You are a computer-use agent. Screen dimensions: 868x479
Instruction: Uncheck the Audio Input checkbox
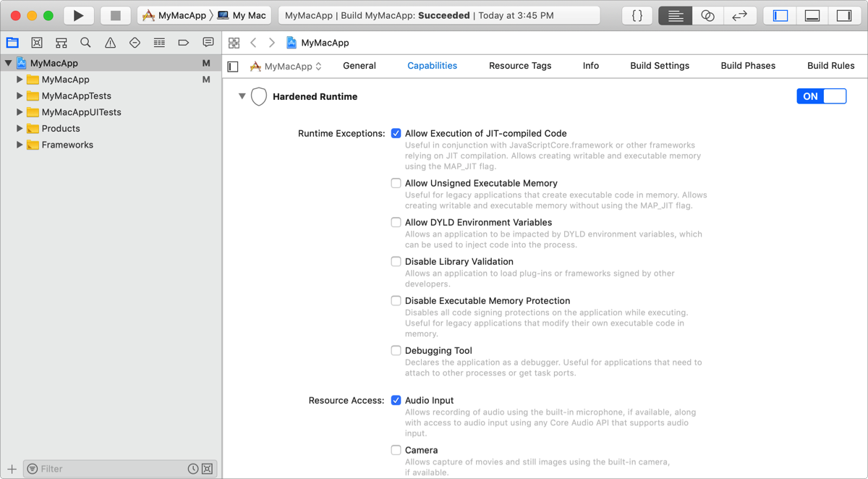coord(396,400)
